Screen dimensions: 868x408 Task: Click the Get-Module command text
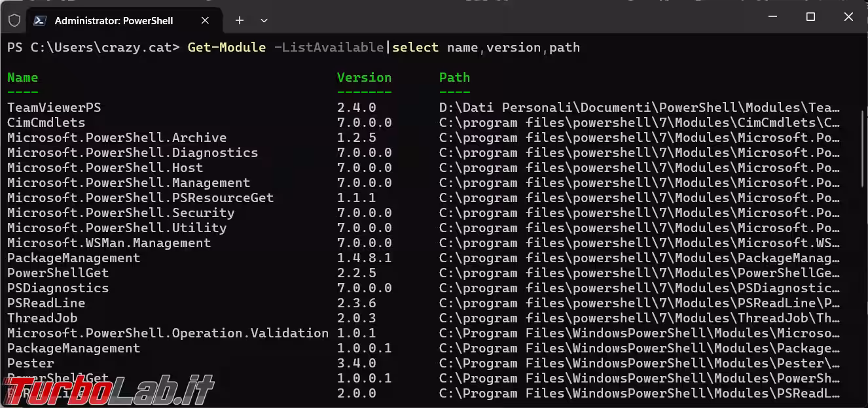click(x=226, y=48)
